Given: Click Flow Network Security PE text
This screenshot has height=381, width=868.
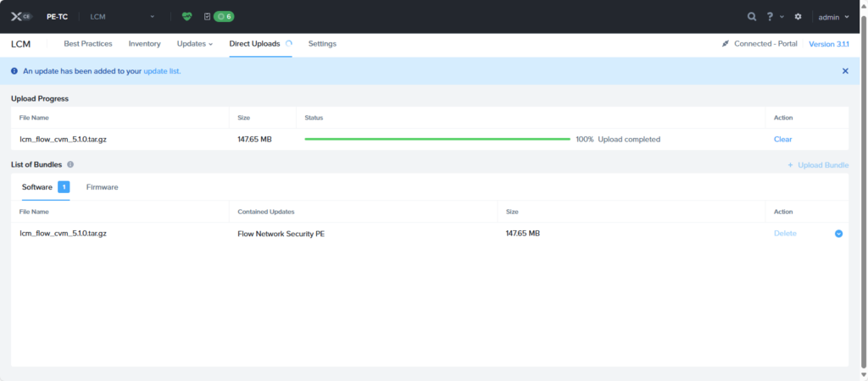Looking at the screenshot, I should [x=281, y=234].
